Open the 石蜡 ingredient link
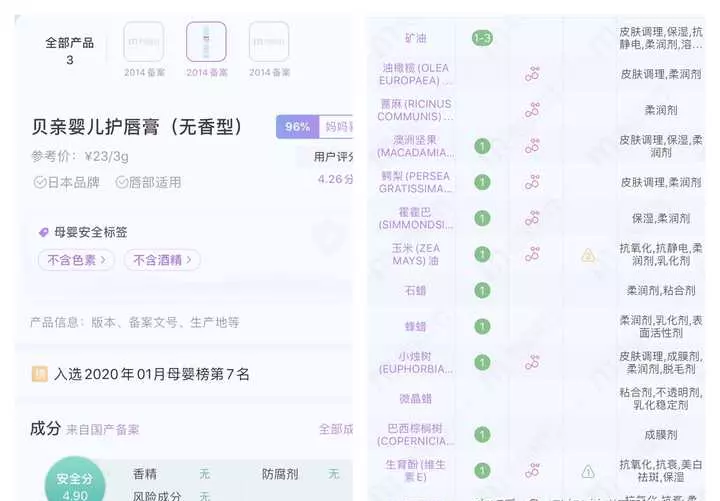 pyautogui.click(x=416, y=291)
